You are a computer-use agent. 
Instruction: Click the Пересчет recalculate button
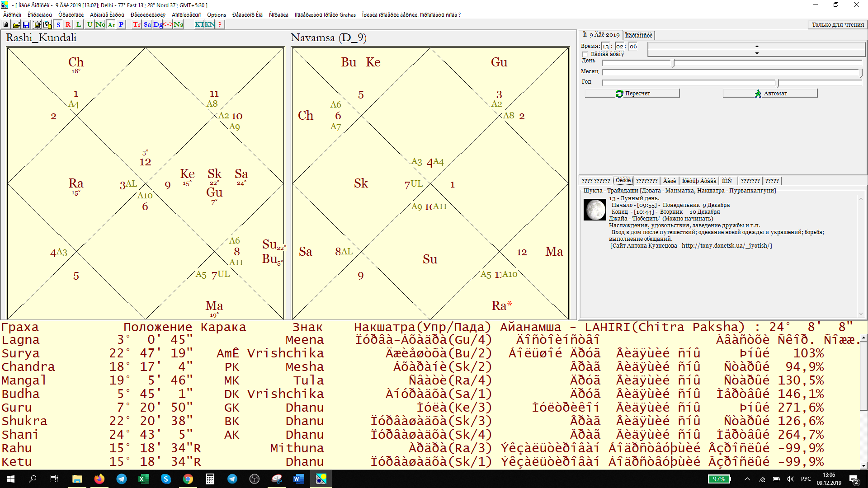[631, 93]
